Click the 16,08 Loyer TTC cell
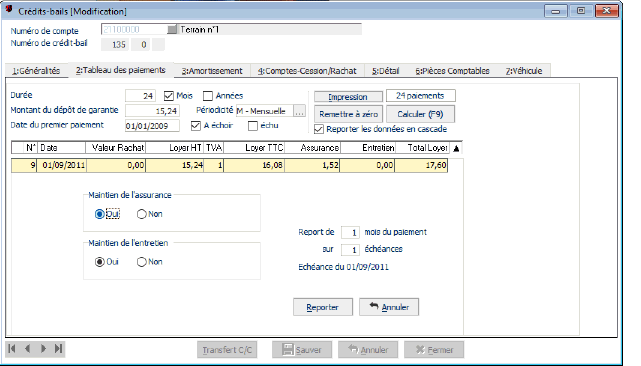 coord(254,165)
